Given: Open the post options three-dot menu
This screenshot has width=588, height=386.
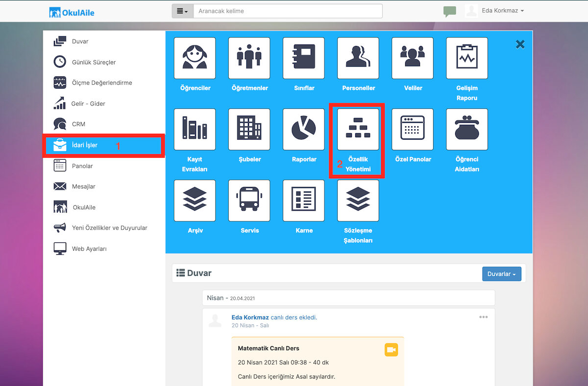Looking at the screenshot, I should pos(484,317).
